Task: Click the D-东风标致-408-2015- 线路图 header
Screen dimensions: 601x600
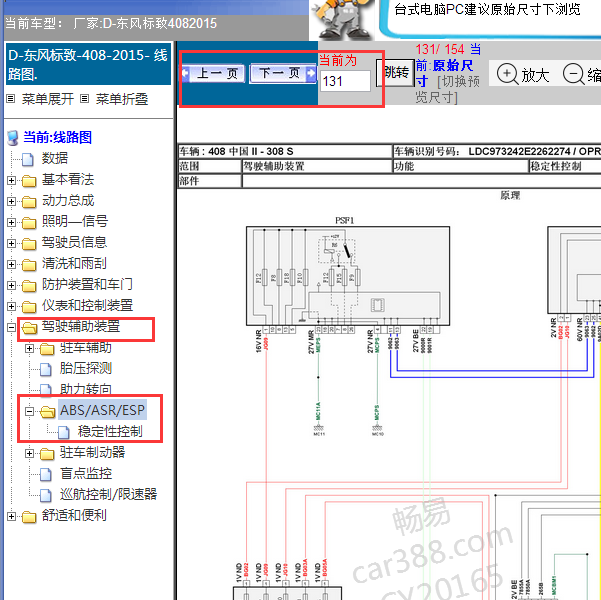Action: pyautogui.click(x=88, y=64)
